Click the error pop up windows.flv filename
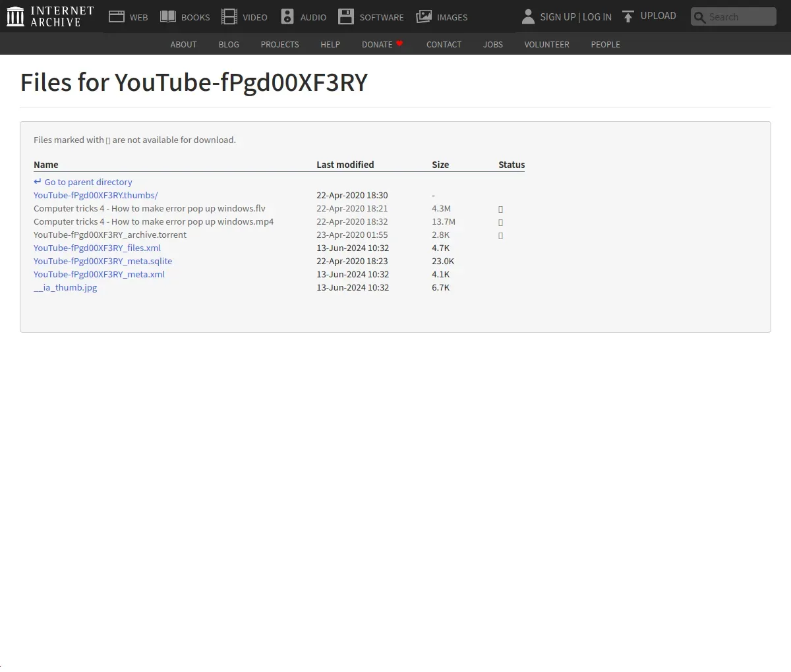 click(150, 208)
